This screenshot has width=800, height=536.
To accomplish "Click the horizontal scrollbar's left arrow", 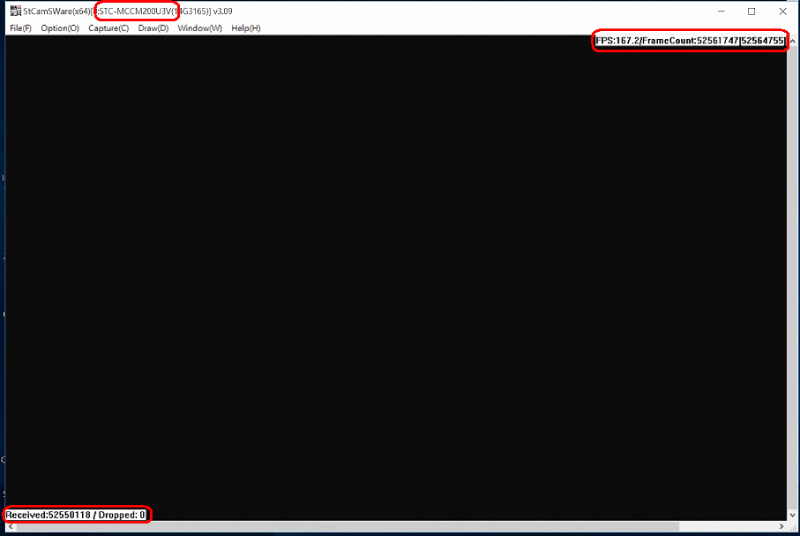I will (x=9, y=528).
